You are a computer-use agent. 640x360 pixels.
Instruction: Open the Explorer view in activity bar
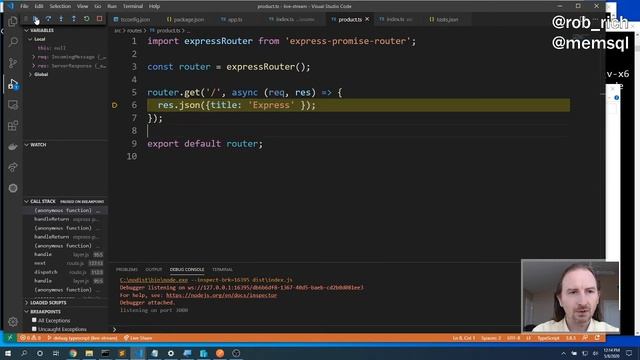tap(13, 21)
